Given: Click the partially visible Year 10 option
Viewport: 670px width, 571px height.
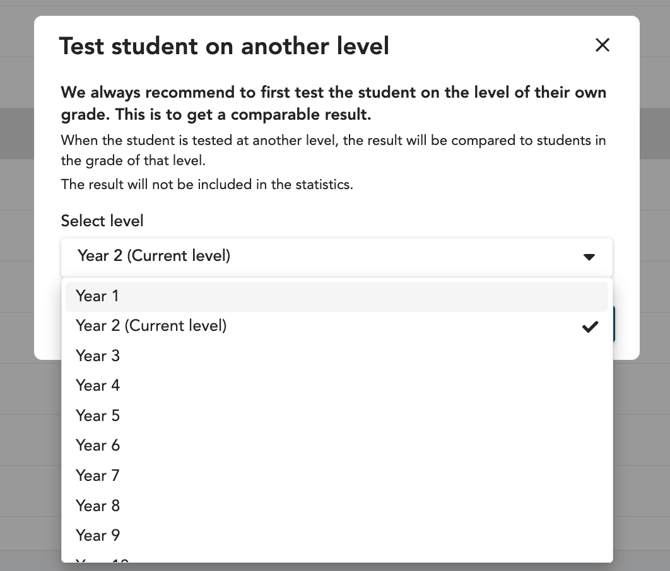Looking at the screenshot, I should click(102, 560).
